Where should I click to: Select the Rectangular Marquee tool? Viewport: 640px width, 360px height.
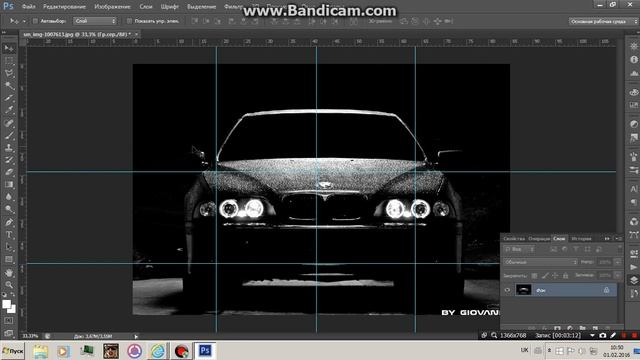point(9,61)
